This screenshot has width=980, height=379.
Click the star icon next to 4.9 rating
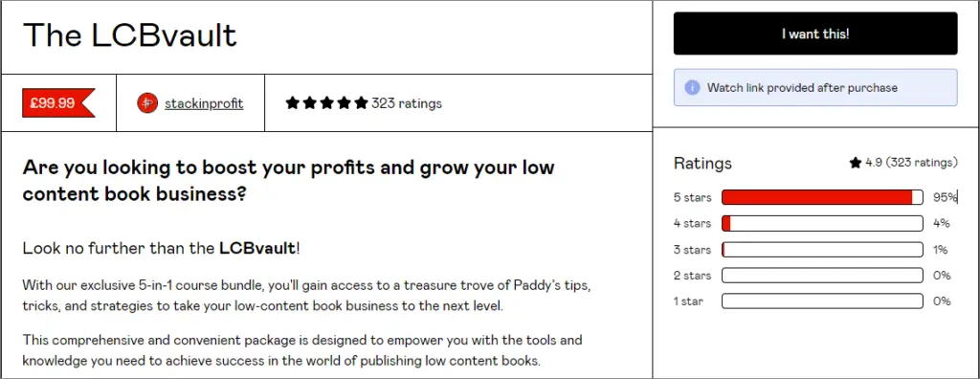coord(855,164)
